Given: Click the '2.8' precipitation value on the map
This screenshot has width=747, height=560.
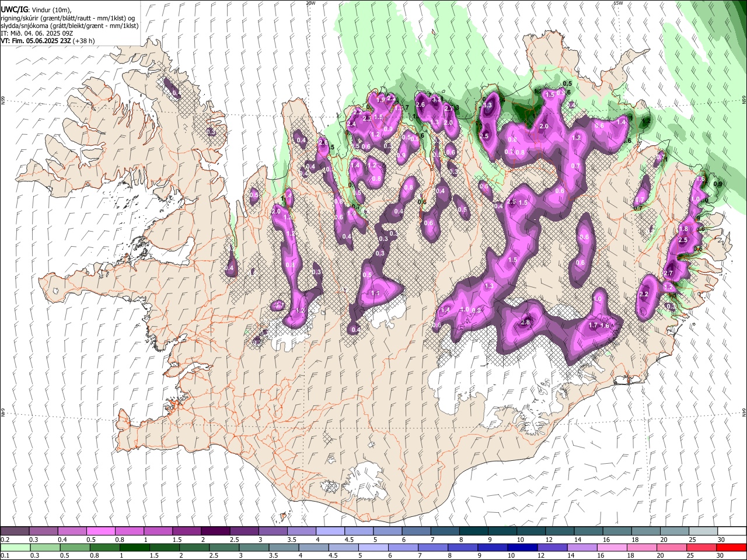Looking at the screenshot, I should (525, 323).
